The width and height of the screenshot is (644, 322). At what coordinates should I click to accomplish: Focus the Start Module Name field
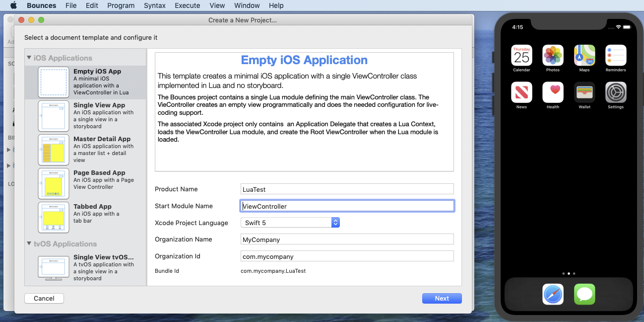[x=347, y=206]
